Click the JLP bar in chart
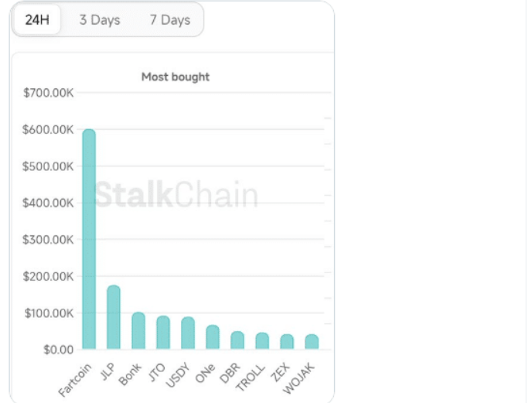This screenshot has width=532, height=403. click(114, 318)
